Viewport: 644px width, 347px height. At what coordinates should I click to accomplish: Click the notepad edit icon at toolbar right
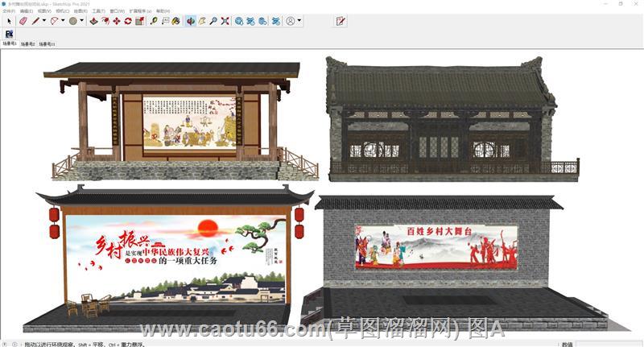tap(341, 21)
